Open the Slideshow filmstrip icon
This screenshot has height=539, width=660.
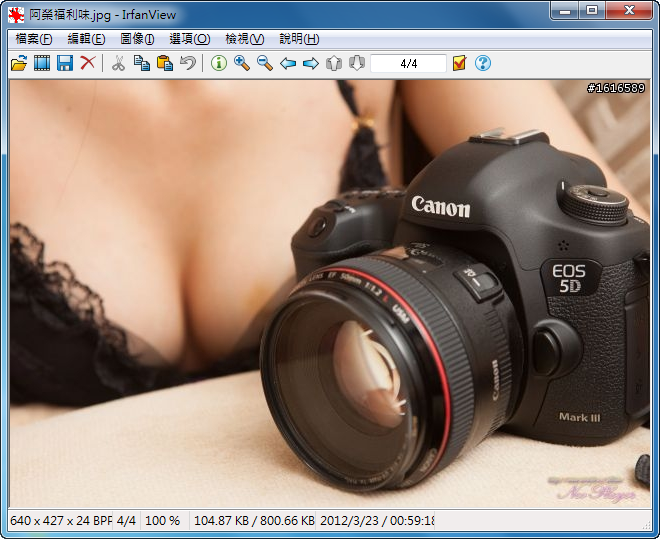tap(42, 63)
